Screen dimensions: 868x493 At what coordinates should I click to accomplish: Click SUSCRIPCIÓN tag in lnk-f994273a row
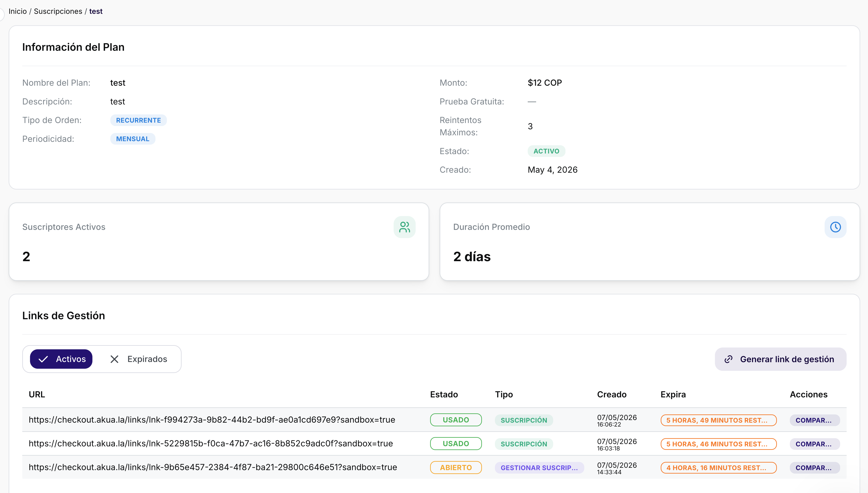pos(524,420)
